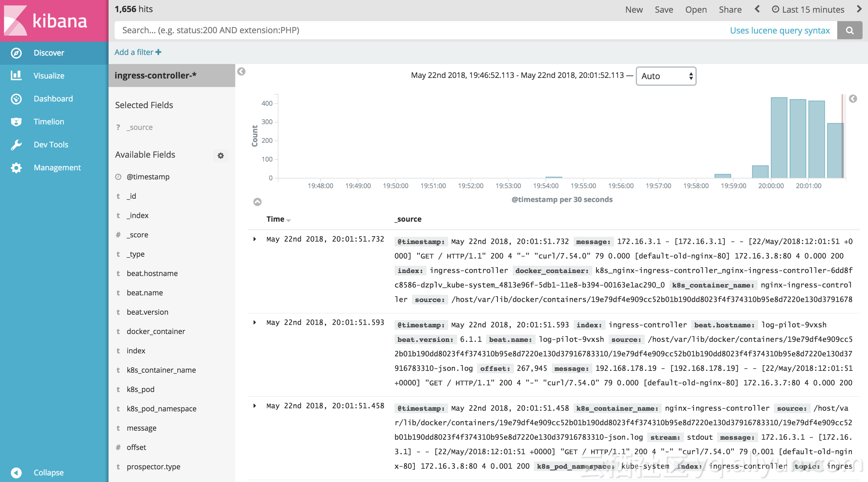Collapse the fields sidebar arrow
Screen dimensions: 868x482
pyautogui.click(x=241, y=72)
